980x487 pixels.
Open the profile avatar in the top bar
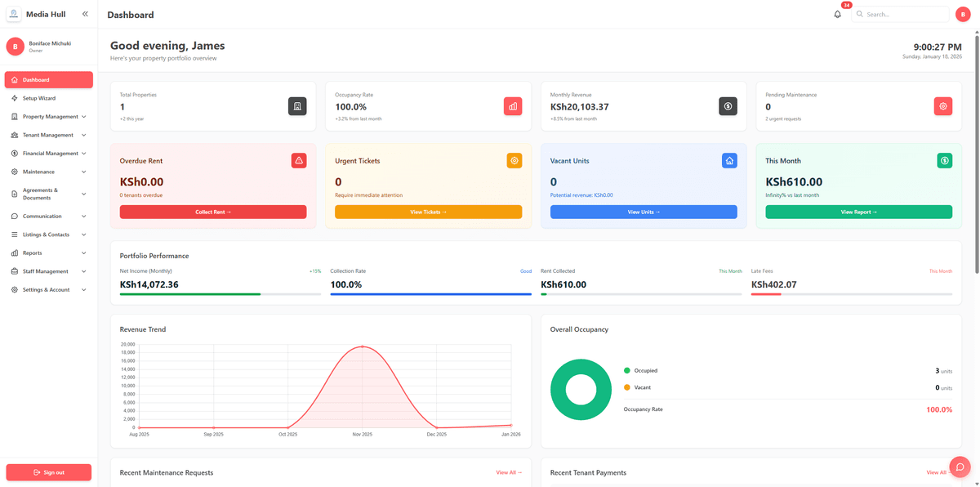pos(962,13)
